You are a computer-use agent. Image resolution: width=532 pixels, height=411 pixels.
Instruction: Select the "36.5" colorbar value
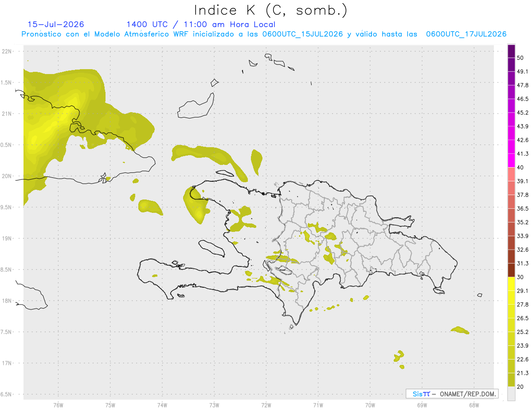(523, 208)
